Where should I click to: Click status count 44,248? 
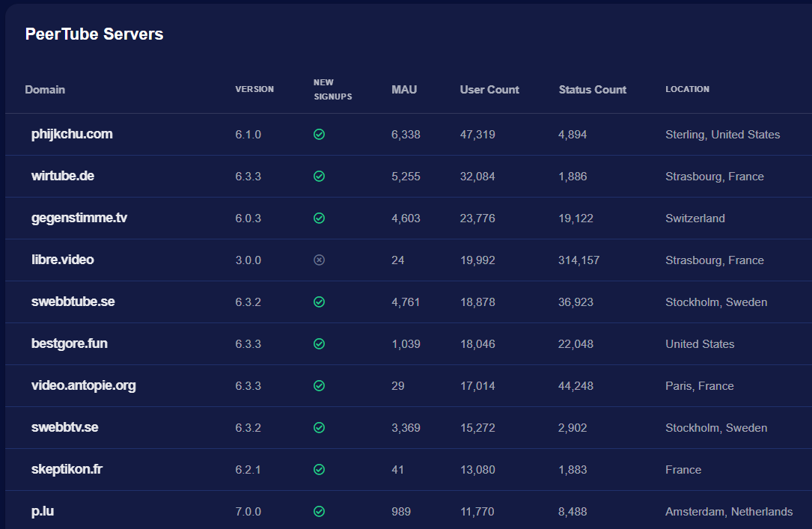point(576,386)
